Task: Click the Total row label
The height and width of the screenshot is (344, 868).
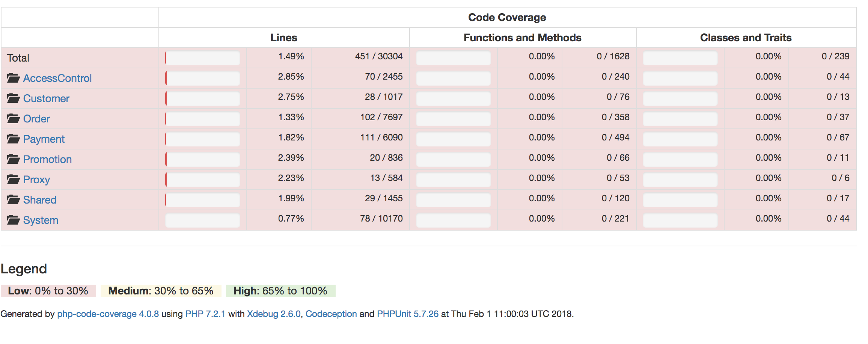Action: tap(18, 58)
